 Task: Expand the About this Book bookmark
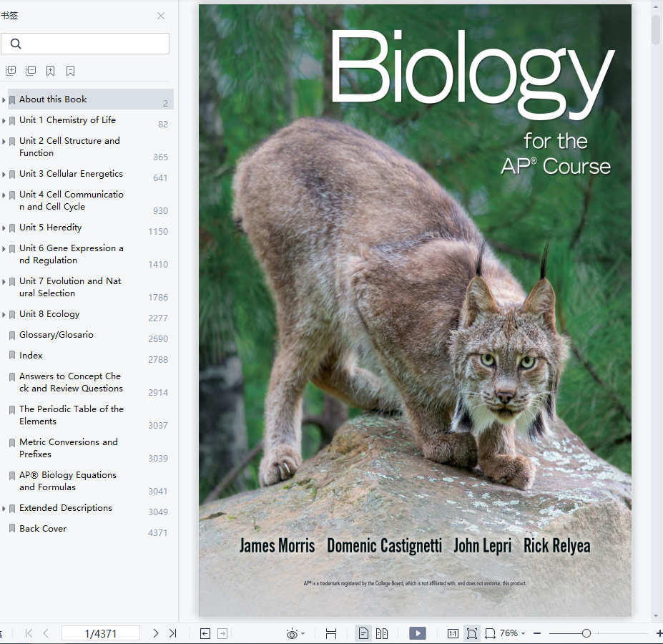4,100
